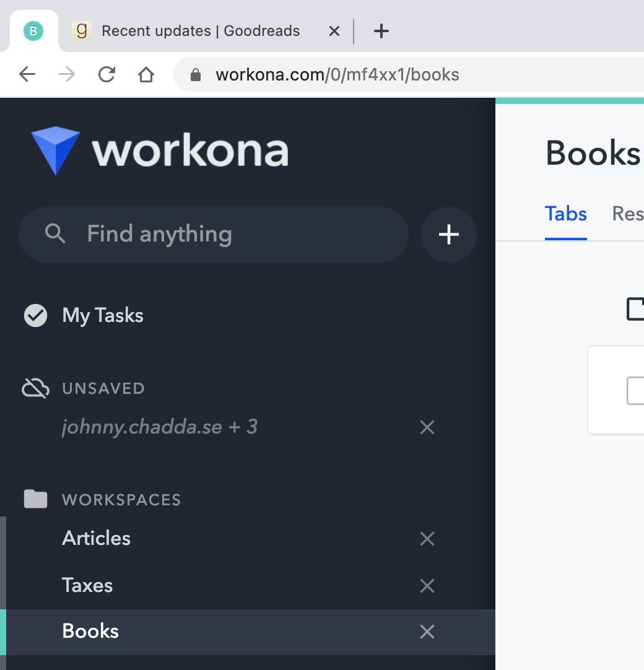
Task: Click the Workona logo
Action: [x=160, y=150]
